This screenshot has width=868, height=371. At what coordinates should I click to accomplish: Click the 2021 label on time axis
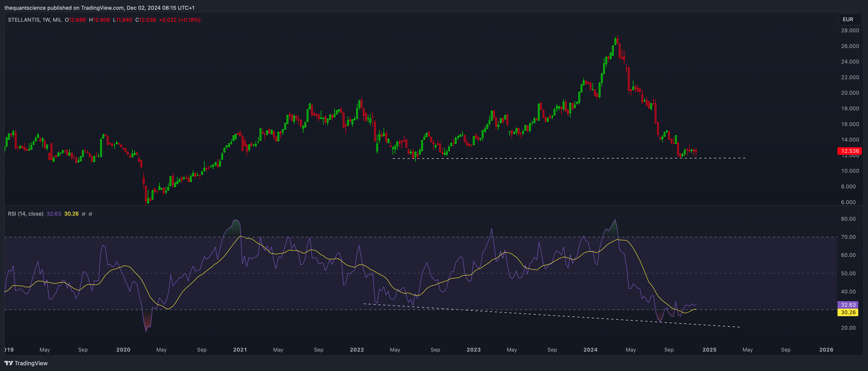(240, 350)
